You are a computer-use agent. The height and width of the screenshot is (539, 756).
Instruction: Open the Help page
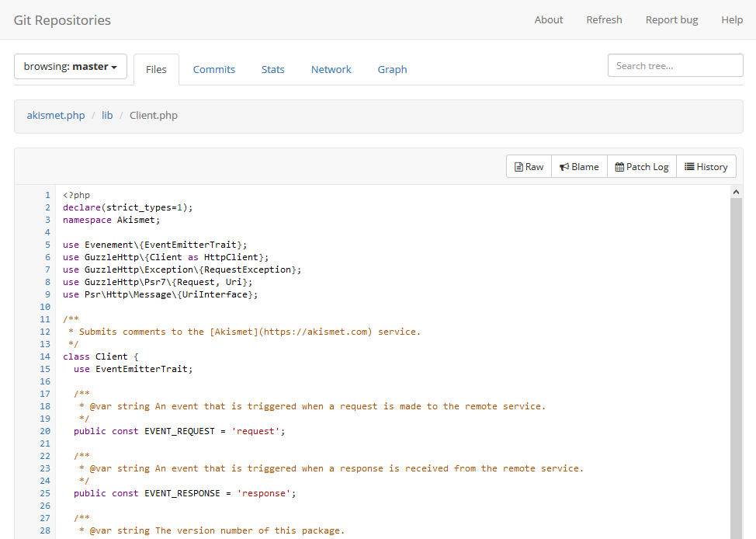pyautogui.click(x=731, y=19)
